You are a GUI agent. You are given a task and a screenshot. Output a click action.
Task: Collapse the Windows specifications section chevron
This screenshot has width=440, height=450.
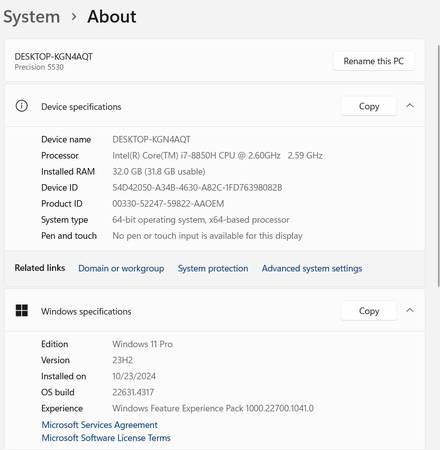pyautogui.click(x=410, y=310)
